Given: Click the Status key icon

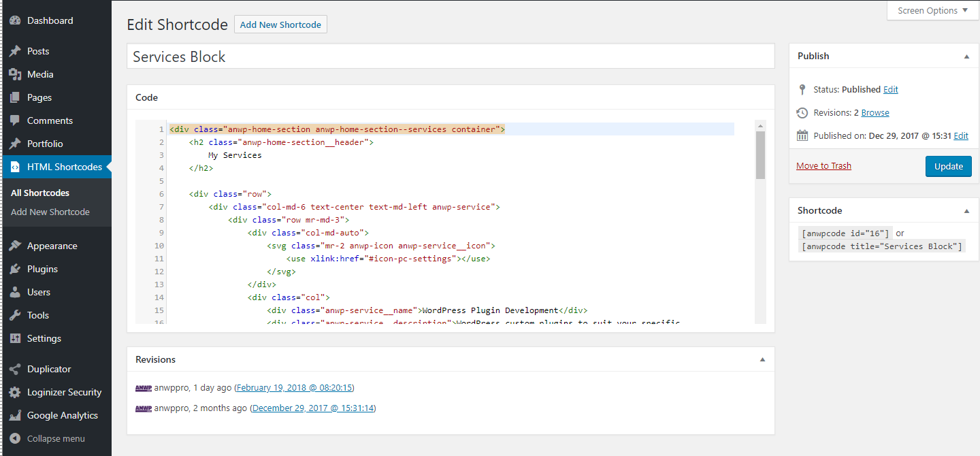Looking at the screenshot, I should point(802,89).
